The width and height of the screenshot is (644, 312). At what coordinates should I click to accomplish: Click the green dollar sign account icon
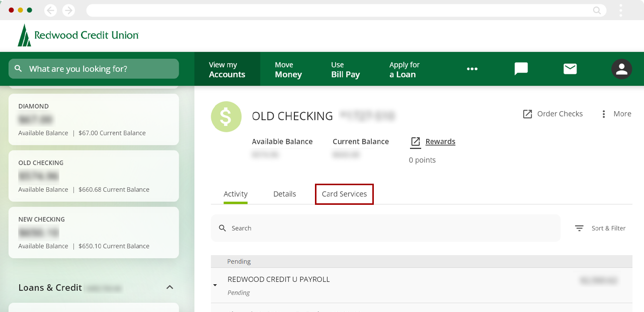[226, 117]
